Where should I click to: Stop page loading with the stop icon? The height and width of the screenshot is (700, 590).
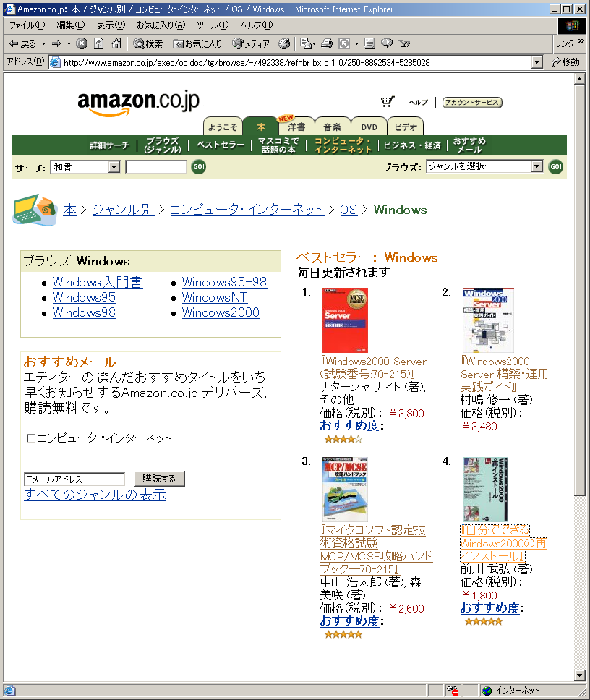pos(82,43)
